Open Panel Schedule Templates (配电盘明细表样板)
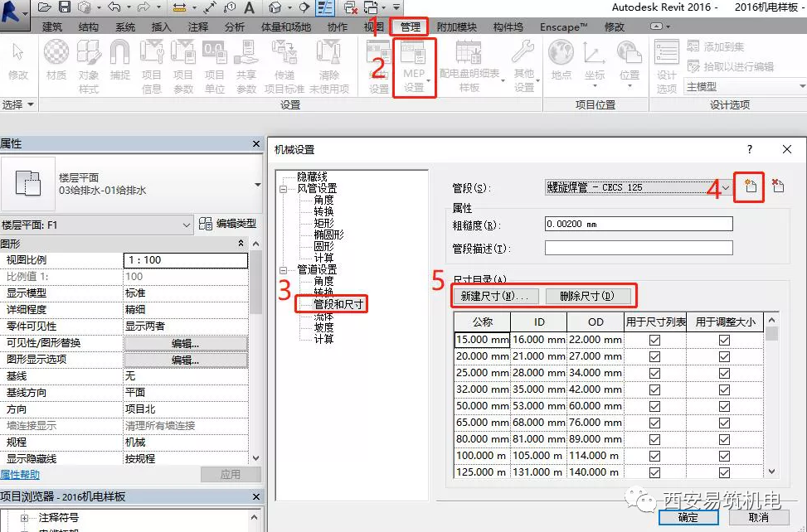The image size is (807, 532). pos(469,67)
